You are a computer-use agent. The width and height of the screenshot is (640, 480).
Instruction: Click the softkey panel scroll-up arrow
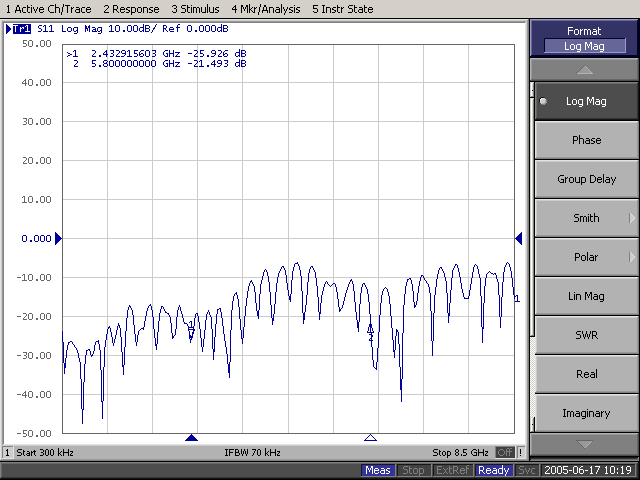585,70
